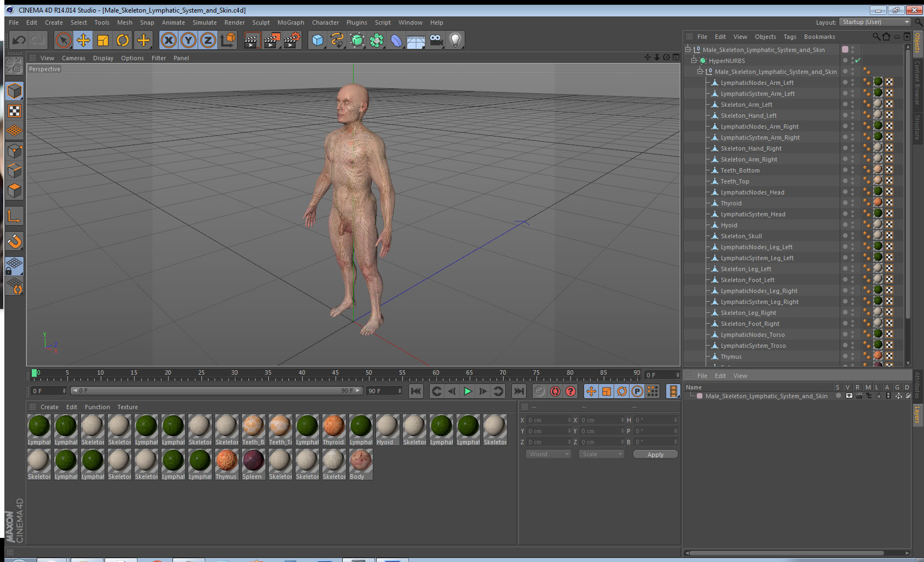The image size is (924, 562).
Task: Open Edit Render Settings
Action: pos(292,40)
